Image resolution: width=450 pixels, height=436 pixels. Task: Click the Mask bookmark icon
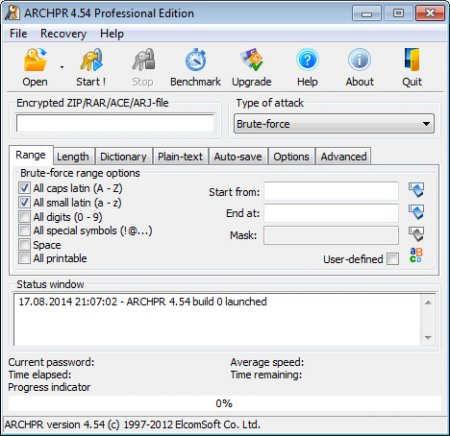coord(416,234)
